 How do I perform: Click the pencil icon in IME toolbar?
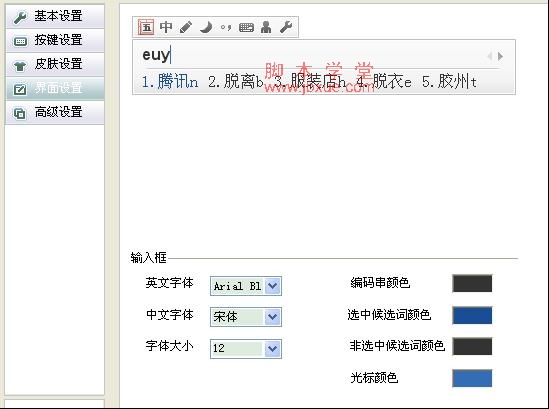(186, 27)
